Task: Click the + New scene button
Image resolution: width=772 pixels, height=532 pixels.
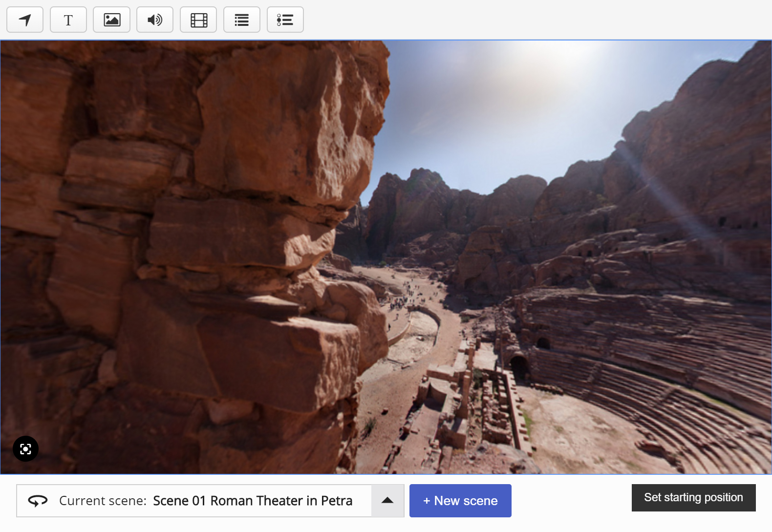Action: [x=460, y=501]
